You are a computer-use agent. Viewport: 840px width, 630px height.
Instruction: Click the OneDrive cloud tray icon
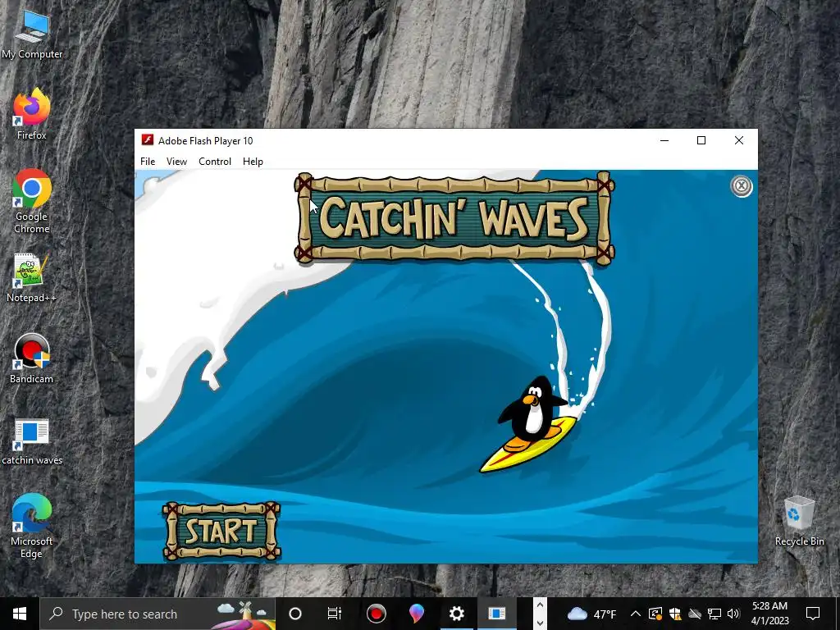[x=695, y=614]
